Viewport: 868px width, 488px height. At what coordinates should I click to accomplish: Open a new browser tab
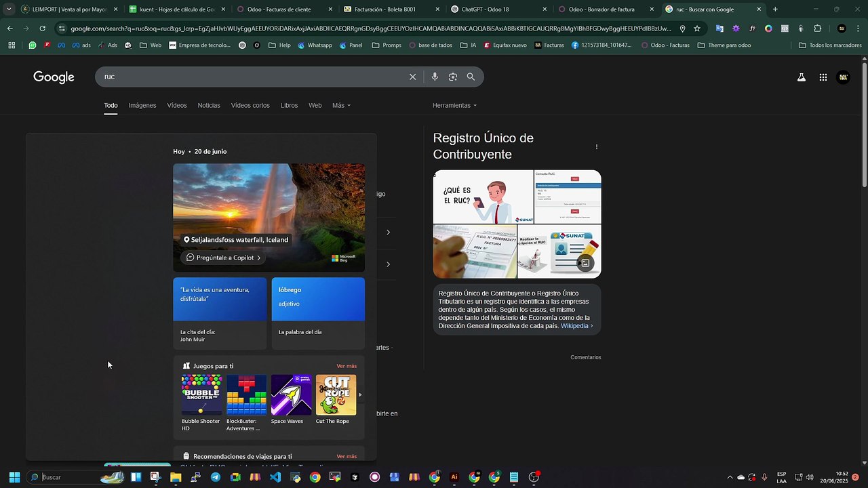click(775, 9)
